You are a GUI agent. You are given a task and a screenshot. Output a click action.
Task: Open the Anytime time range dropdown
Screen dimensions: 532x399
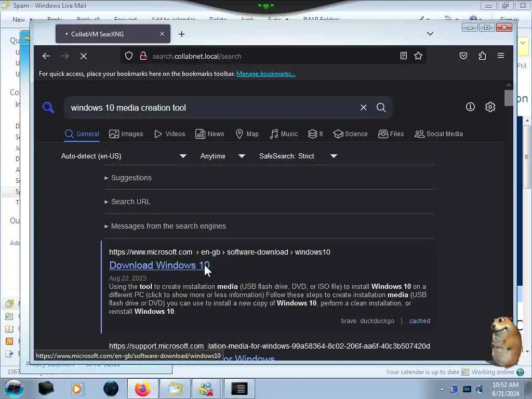pos(222,156)
